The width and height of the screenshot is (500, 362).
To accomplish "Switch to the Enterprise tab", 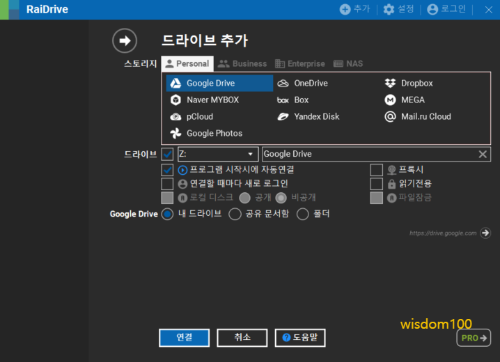I will 300,63.
